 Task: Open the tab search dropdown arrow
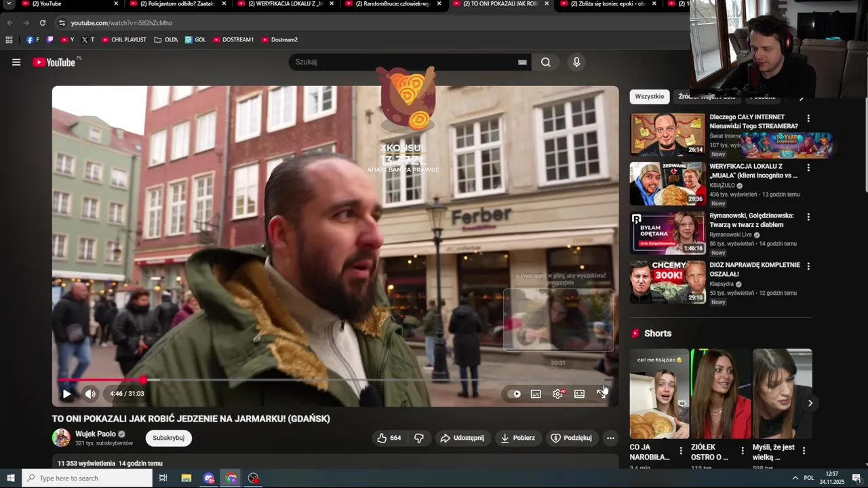tap(9, 4)
